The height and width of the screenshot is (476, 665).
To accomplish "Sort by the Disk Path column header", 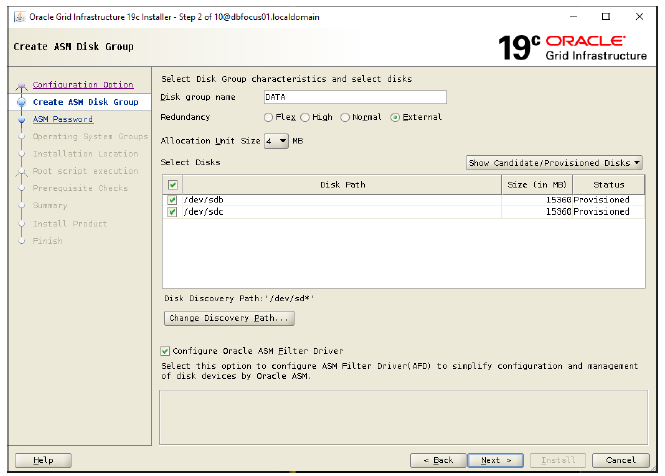I will [342, 185].
